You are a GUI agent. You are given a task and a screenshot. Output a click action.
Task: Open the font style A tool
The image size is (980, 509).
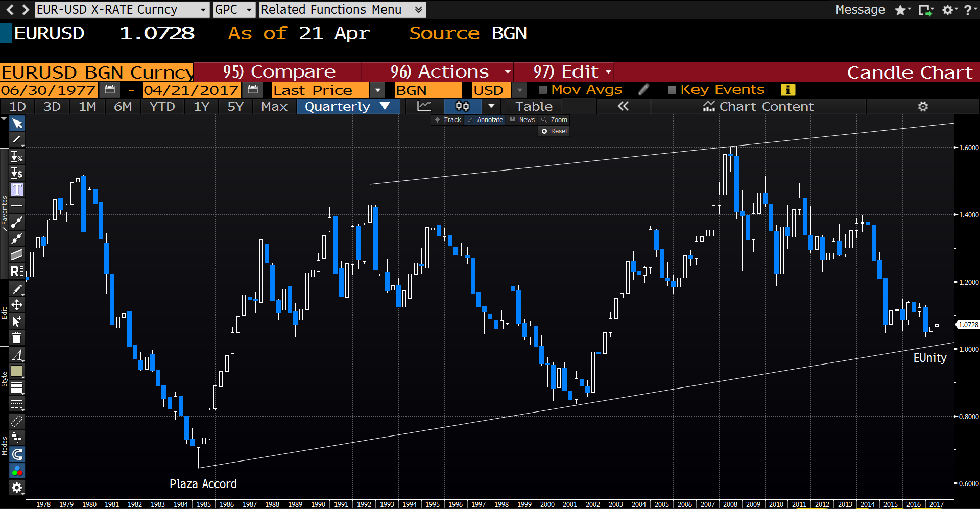(x=17, y=355)
